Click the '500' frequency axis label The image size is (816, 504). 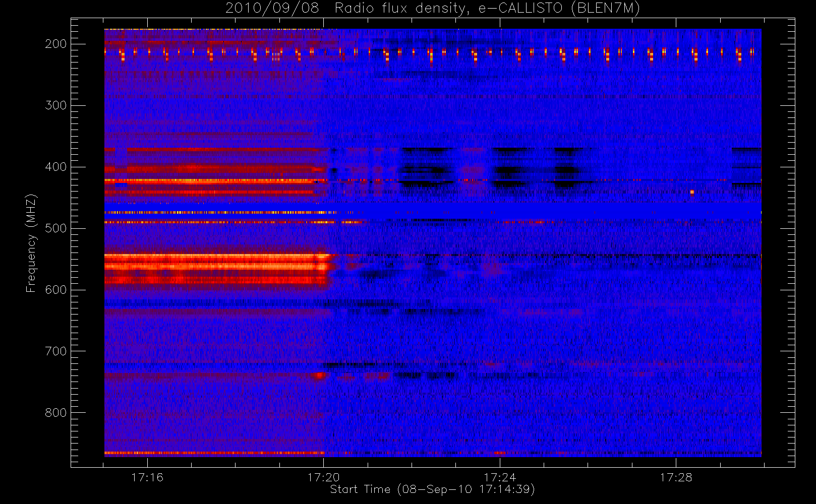pyautogui.click(x=55, y=228)
